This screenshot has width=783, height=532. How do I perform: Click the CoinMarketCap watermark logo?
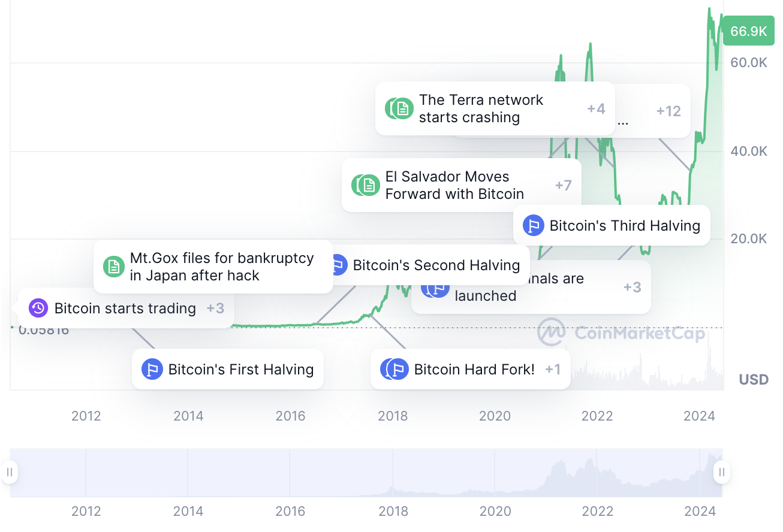(621, 332)
